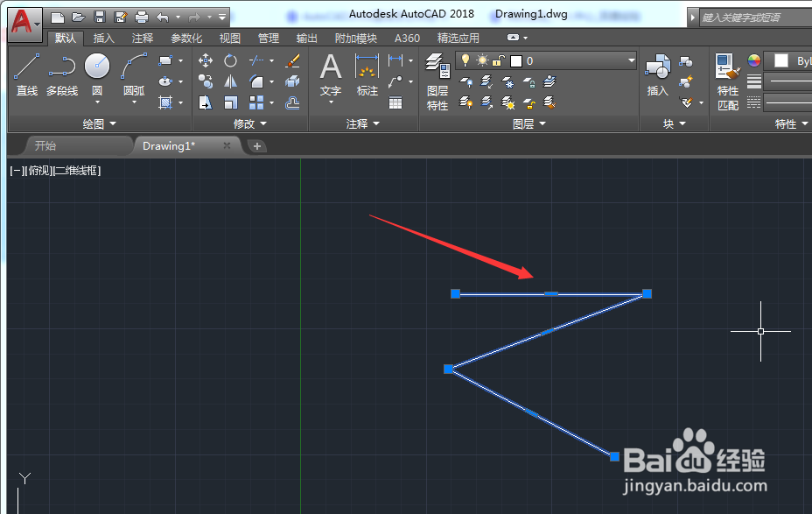Switch to the 默认 ribbon tab
Viewport: 812px width, 514px height.
[66, 38]
